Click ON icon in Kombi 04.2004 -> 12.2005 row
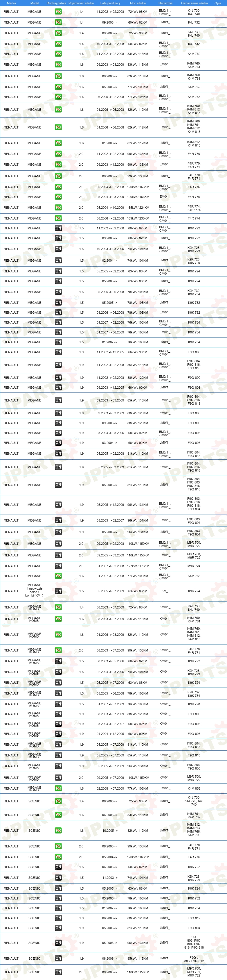 tap(58, 733)
